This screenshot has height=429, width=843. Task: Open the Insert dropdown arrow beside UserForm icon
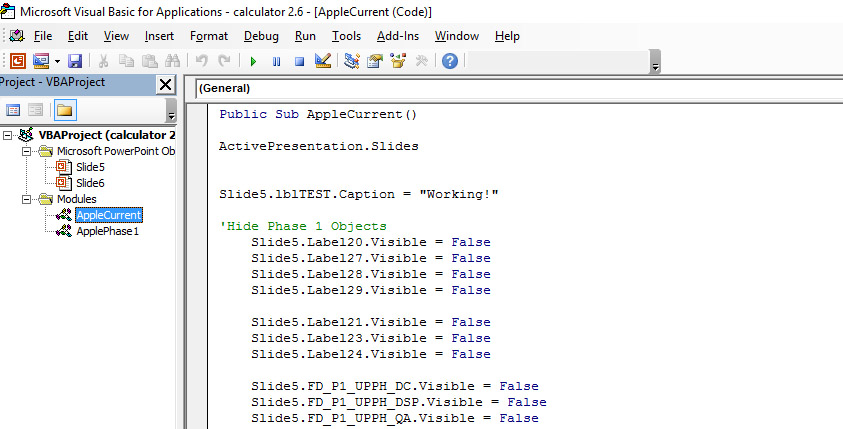pyautogui.click(x=57, y=61)
